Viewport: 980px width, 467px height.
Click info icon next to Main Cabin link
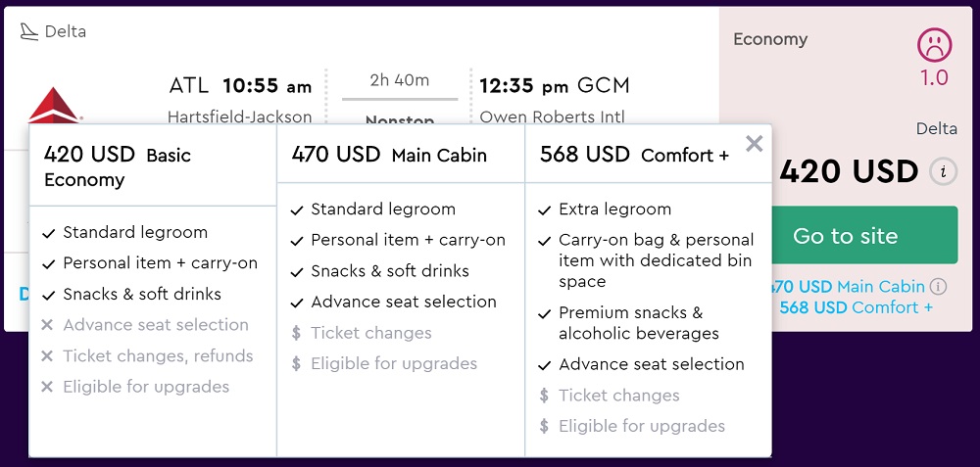click(x=938, y=287)
